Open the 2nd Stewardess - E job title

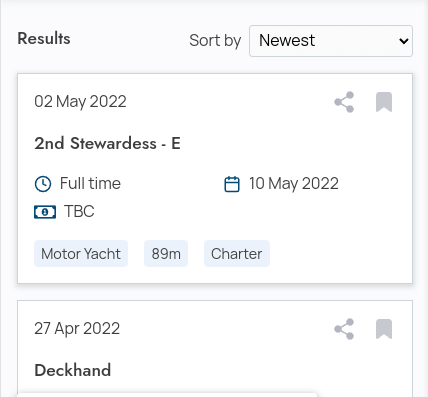107,143
